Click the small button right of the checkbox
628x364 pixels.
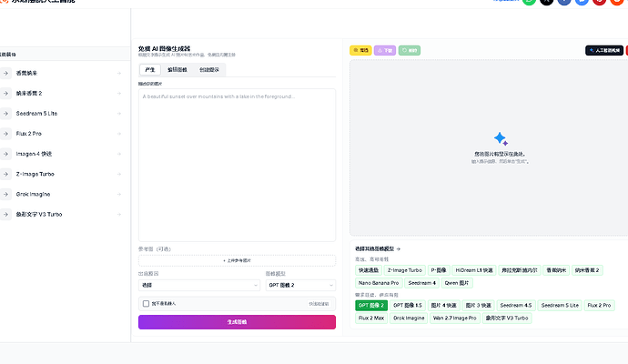click(319, 304)
